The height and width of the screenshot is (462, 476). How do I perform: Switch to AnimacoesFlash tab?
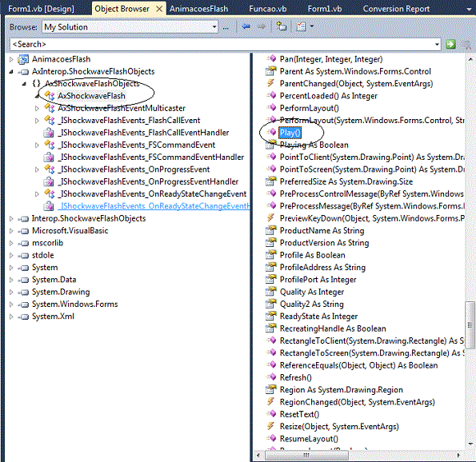[x=199, y=9]
